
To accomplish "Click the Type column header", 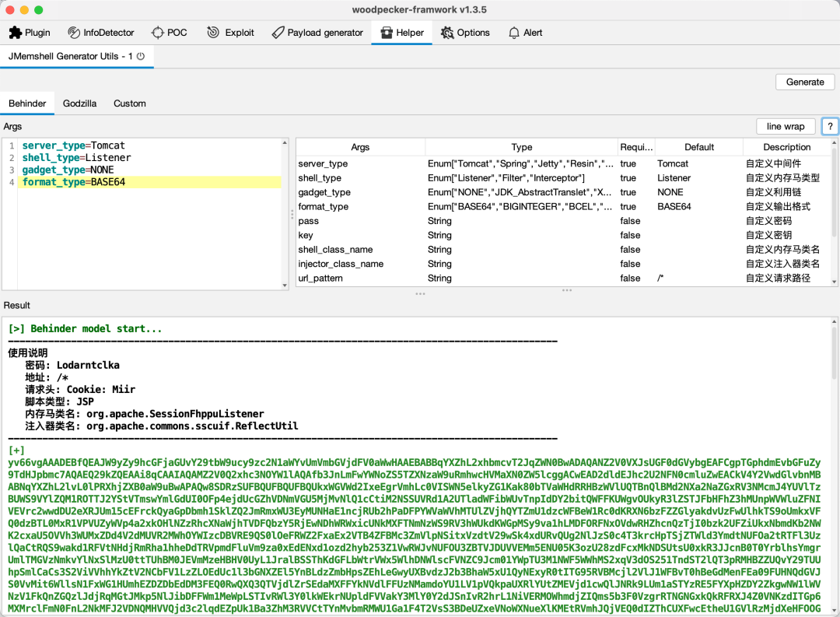I will [521, 147].
